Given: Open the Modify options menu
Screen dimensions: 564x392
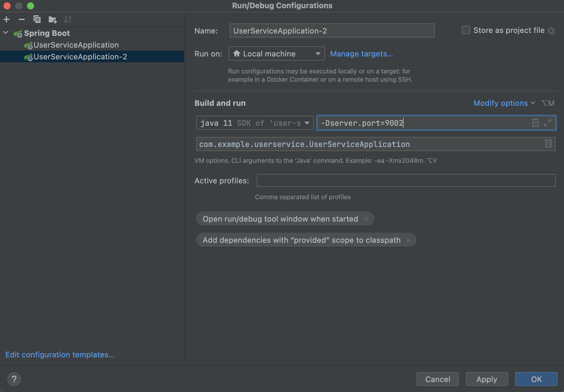Looking at the screenshot, I should click(x=504, y=103).
